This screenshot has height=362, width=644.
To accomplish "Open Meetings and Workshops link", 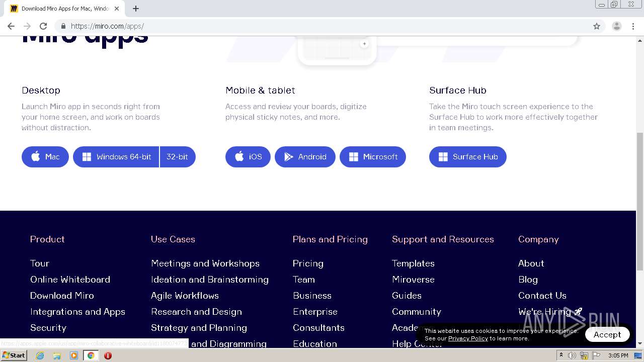I will [205, 263].
